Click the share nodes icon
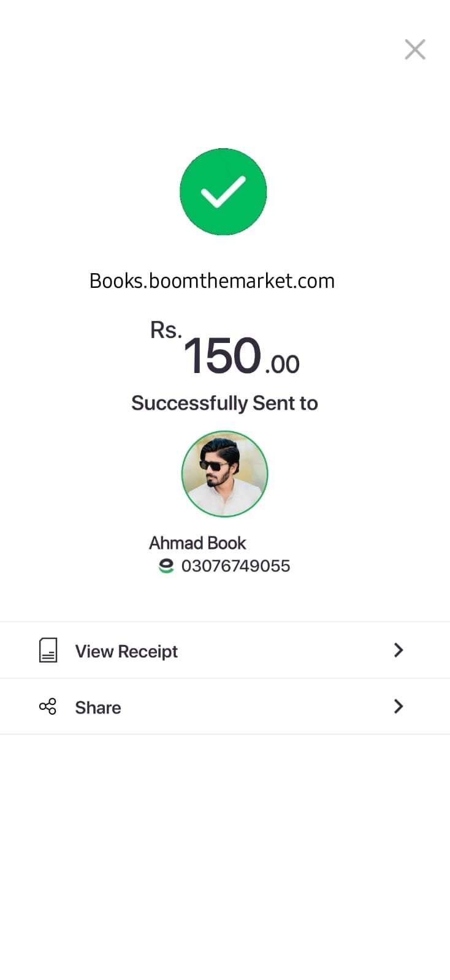The width and height of the screenshot is (450, 980). tap(48, 707)
